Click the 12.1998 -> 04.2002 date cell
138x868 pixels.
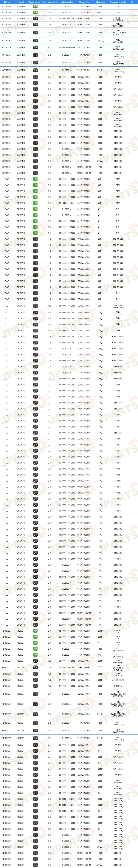point(67,499)
